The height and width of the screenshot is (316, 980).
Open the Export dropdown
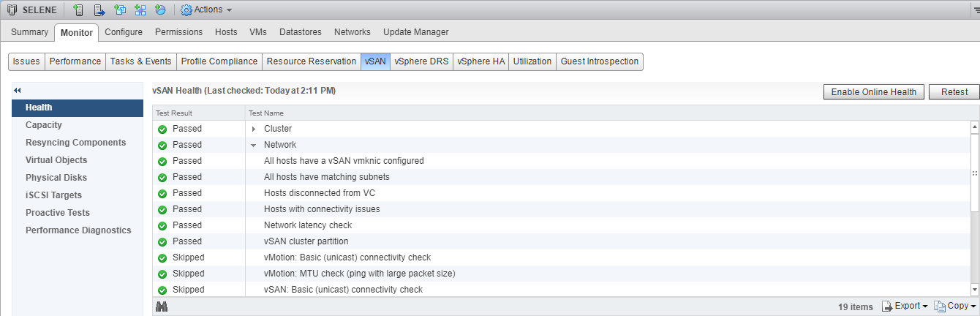pyautogui.click(x=905, y=306)
